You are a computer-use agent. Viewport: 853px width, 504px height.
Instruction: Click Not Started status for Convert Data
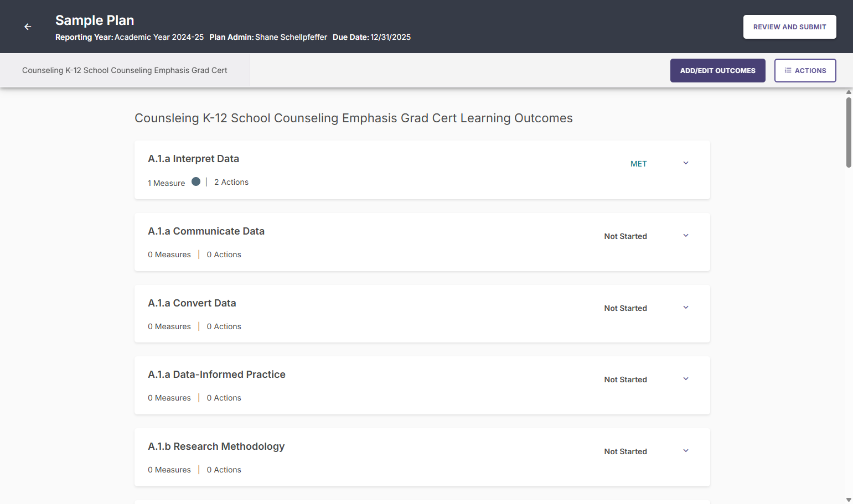(625, 308)
